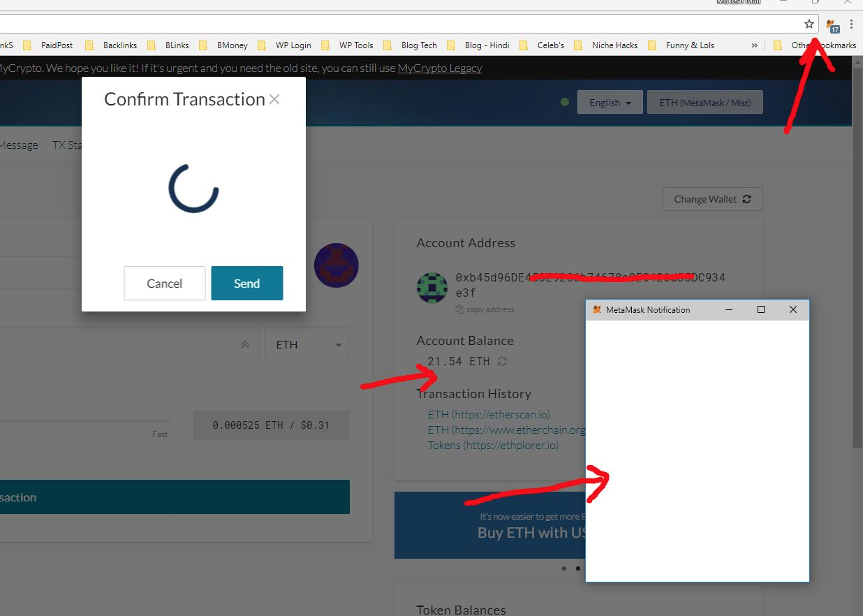Open the English language dropdown
Viewport: 863px width, 616px height.
pyautogui.click(x=610, y=103)
